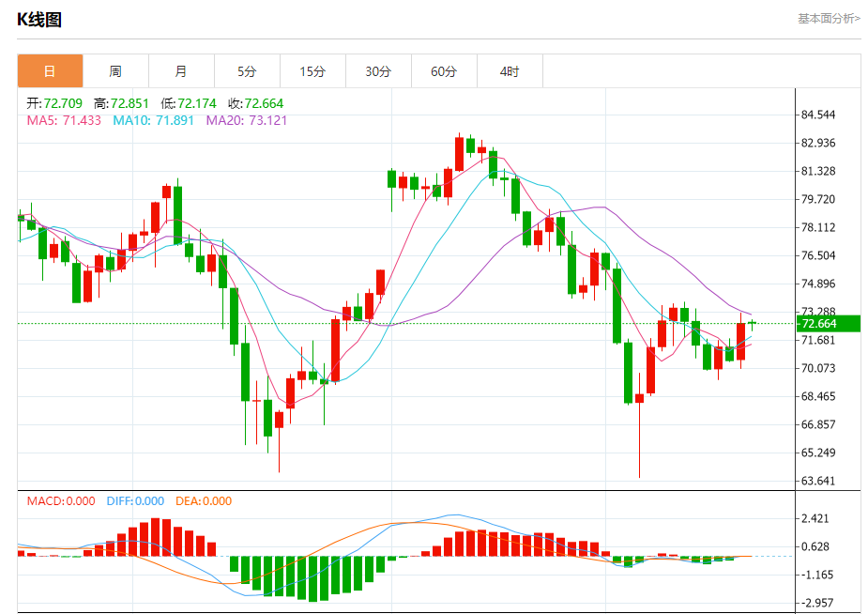
Task: Click the latest green doji candlestick
Action: [752, 323]
